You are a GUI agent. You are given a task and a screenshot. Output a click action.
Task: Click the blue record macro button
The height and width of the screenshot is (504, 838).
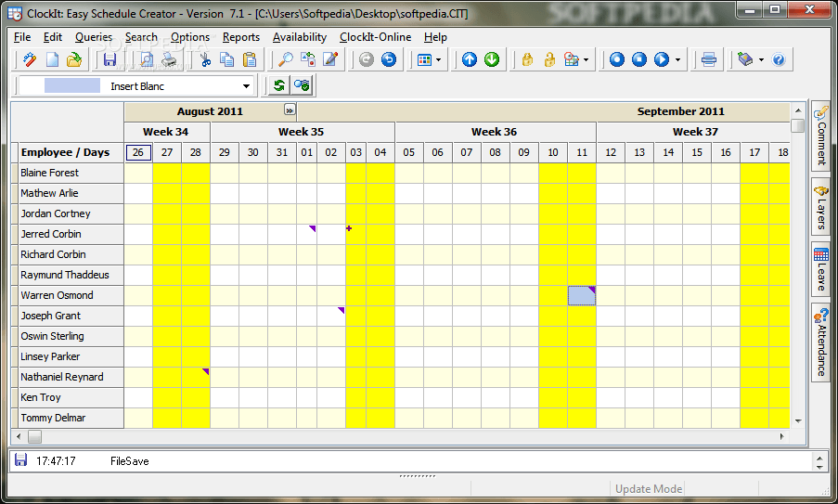click(617, 59)
